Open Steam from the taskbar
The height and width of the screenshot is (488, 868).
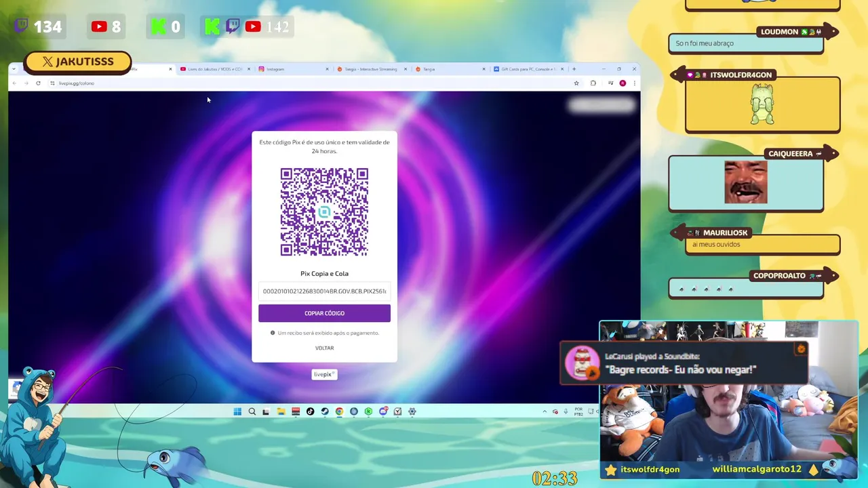point(325,411)
